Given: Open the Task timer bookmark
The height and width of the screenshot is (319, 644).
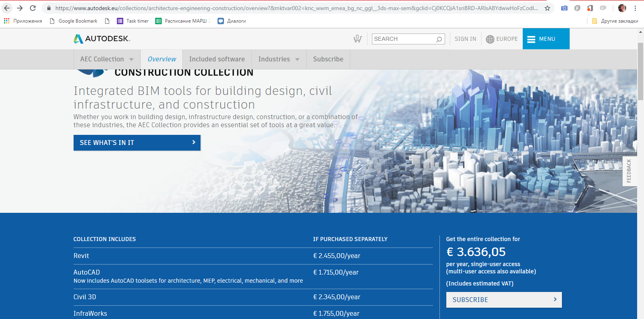Looking at the screenshot, I should coord(133,21).
